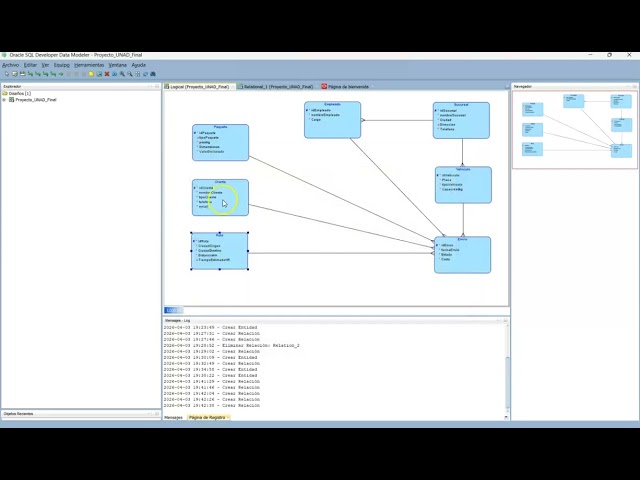640x480 pixels.
Task: Click log line 19:42:38 - Crear Relacion
Action: (212, 405)
